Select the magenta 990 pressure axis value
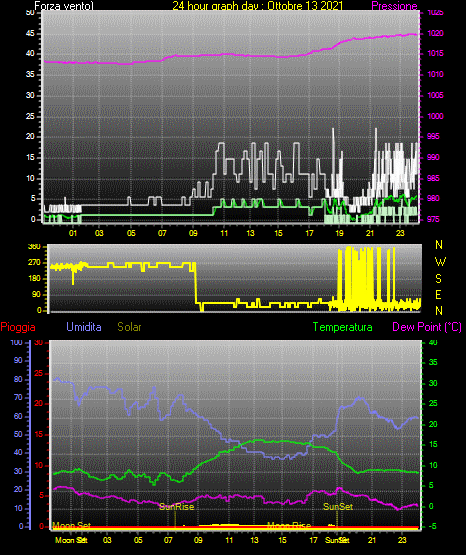 coord(433,157)
